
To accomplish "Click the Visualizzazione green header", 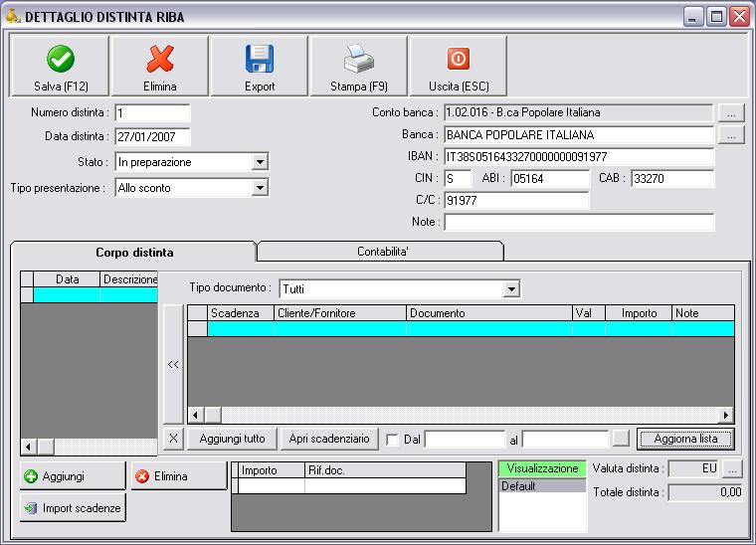I will coord(542,468).
